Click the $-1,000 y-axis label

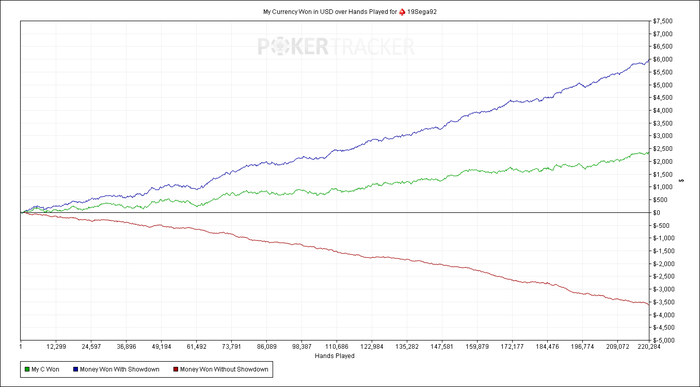[x=664, y=238]
